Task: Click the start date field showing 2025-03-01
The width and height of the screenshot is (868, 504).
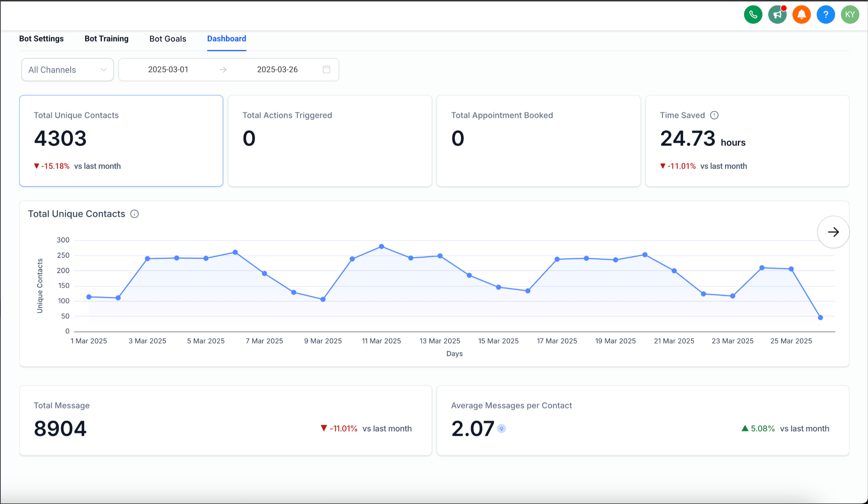Action: (x=168, y=69)
